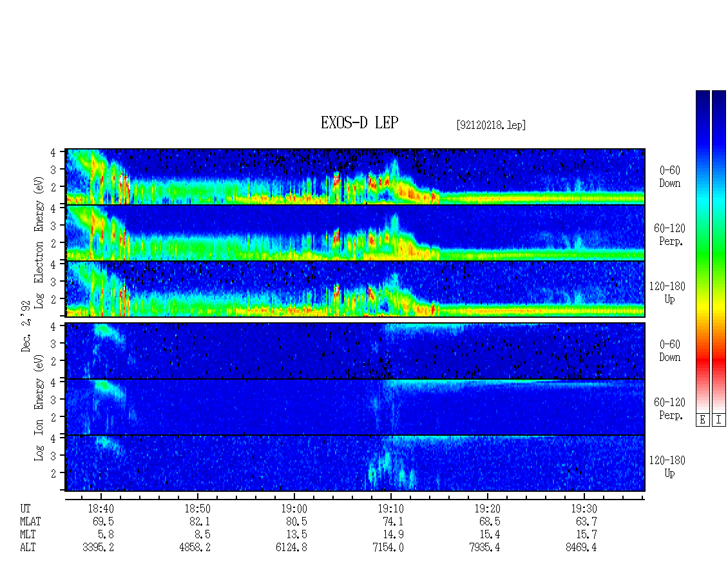The image size is (728, 564).
Task: Click MLAT value 82.1
Action: coord(200,521)
